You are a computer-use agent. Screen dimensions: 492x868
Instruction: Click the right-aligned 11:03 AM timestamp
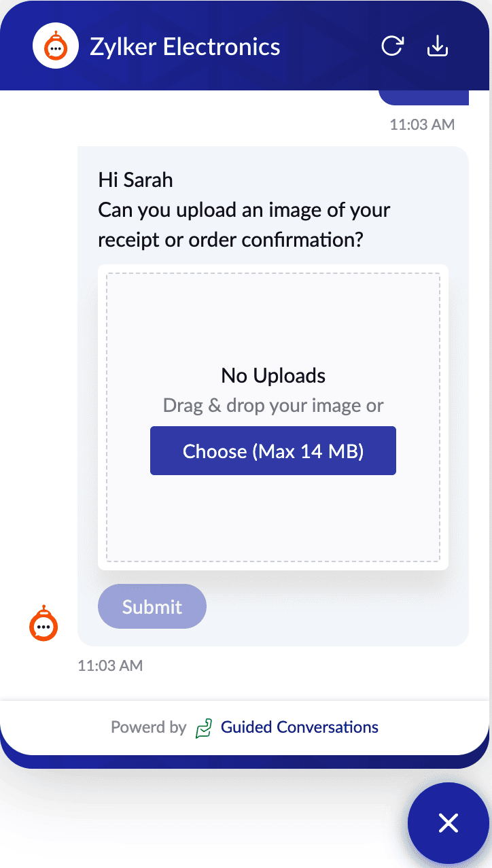(422, 124)
